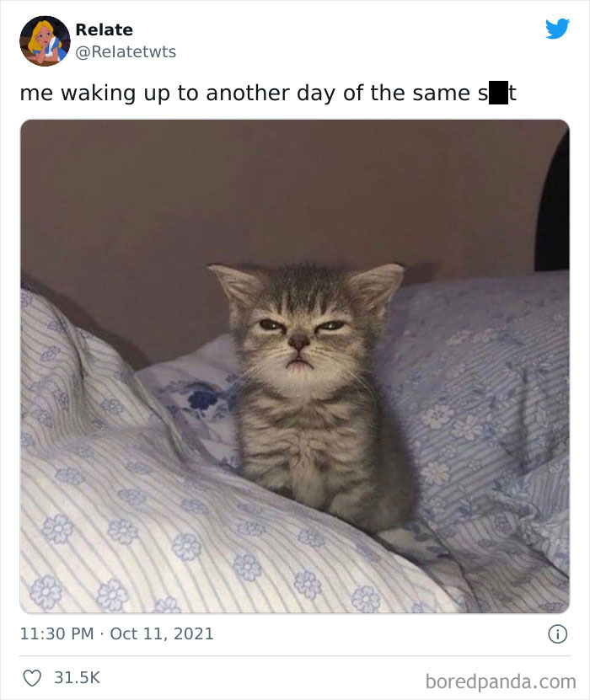590x700 pixels.
Task: Click the kitten's striped chest fur
Action: point(303,442)
